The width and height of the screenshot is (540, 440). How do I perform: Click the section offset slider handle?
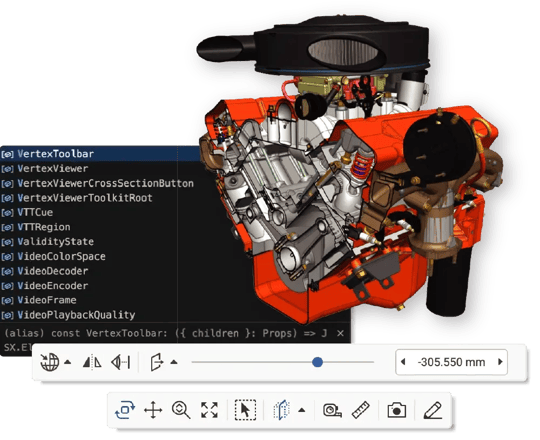(317, 362)
